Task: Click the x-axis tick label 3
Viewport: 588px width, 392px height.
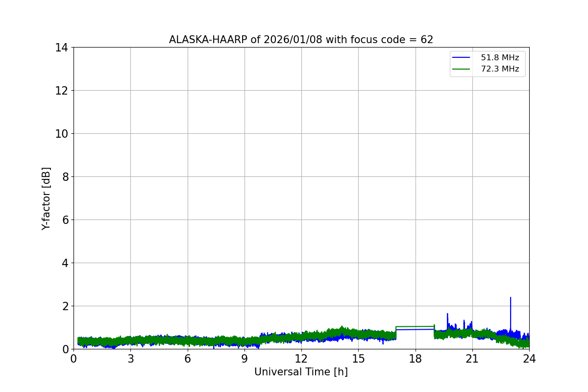Action: [130, 359]
